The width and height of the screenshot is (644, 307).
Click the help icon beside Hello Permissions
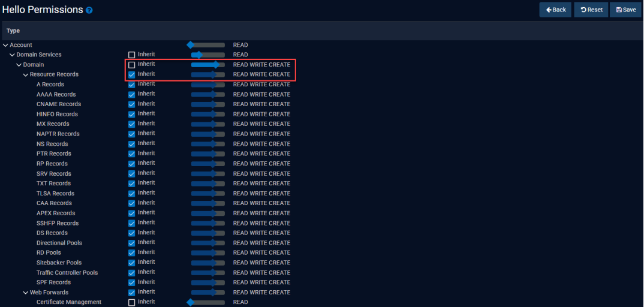click(89, 10)
